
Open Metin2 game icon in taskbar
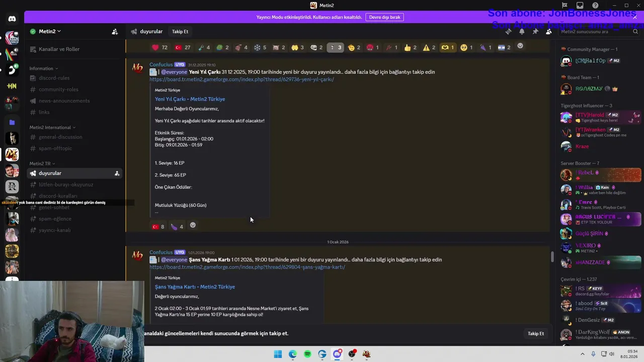tap(366, 354)
